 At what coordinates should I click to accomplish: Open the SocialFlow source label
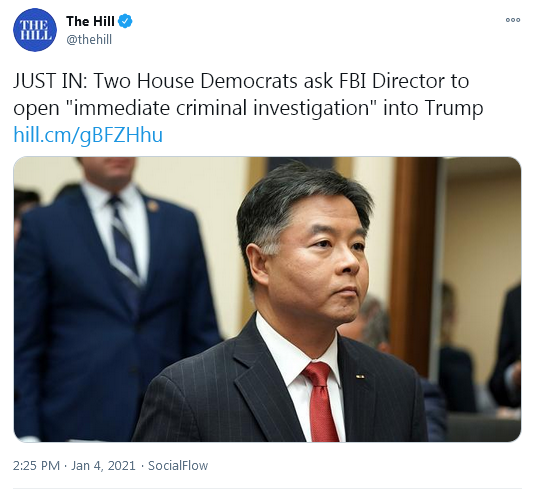[x=178, y=466]
